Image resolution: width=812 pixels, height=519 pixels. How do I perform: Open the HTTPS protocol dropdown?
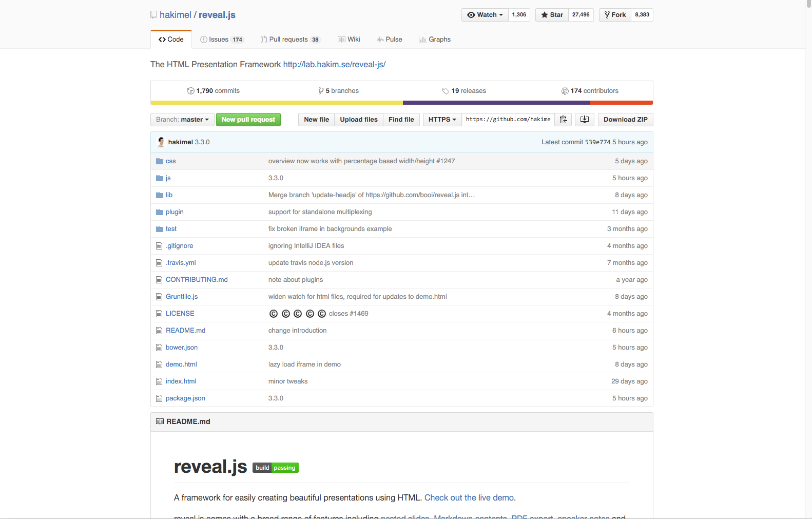coord(442,120)
